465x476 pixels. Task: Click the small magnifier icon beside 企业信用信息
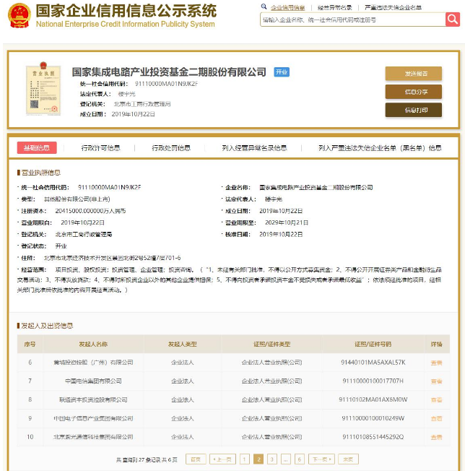[264, 7]
